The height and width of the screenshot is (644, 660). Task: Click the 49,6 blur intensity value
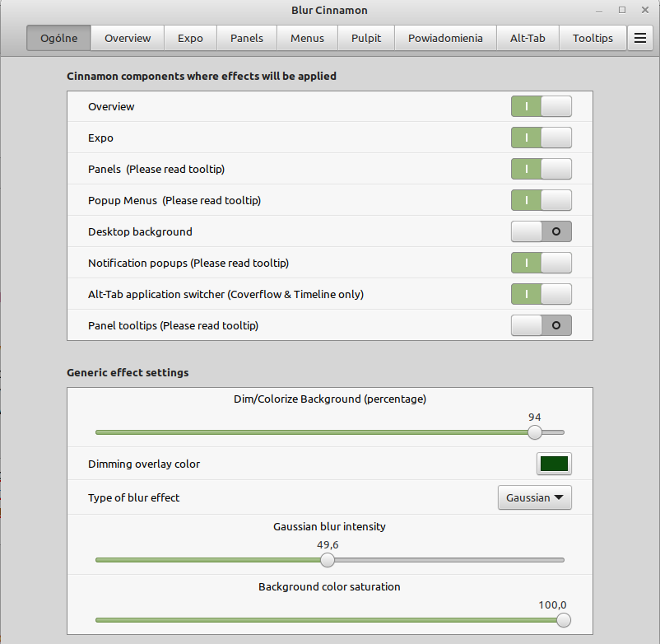tap(328, 545)
